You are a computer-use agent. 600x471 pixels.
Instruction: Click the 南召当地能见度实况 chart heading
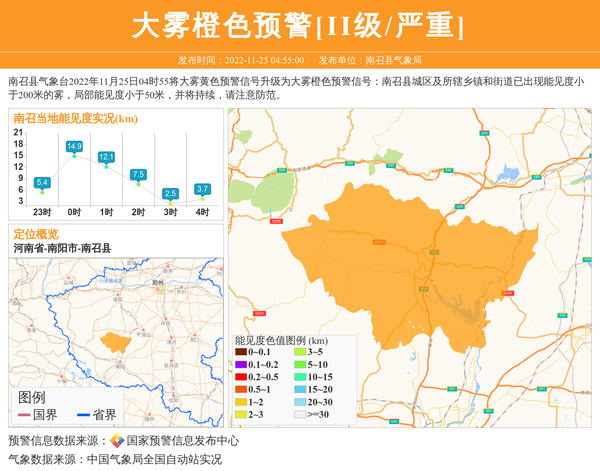[x=75, y=118]
